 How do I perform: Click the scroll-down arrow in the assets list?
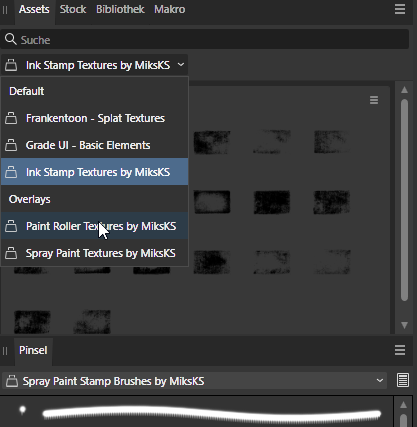point(404,325)
